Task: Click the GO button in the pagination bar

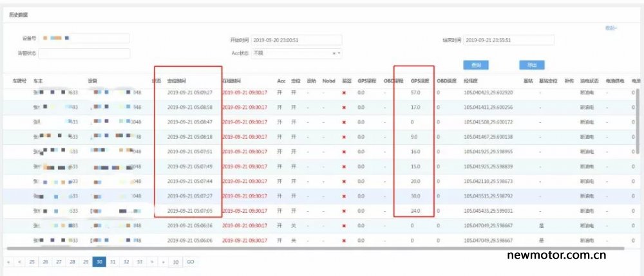Action: click(190, 262)
